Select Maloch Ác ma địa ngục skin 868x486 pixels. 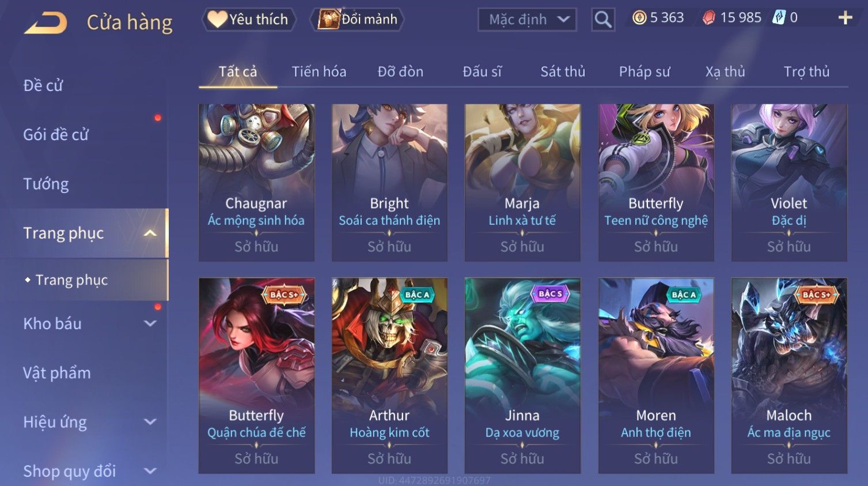click(x=789, y=376)
